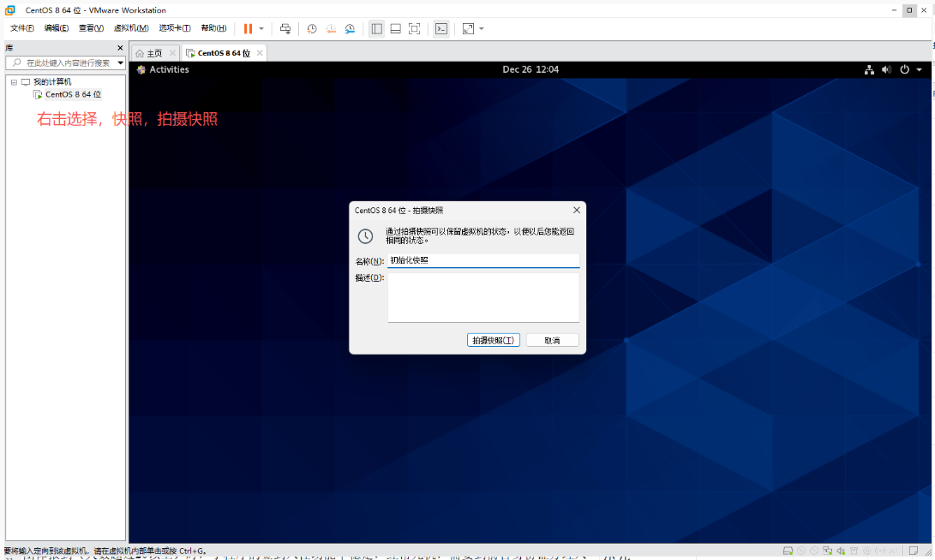Open the 选项卡(T) menu

[x=175, y=28]
